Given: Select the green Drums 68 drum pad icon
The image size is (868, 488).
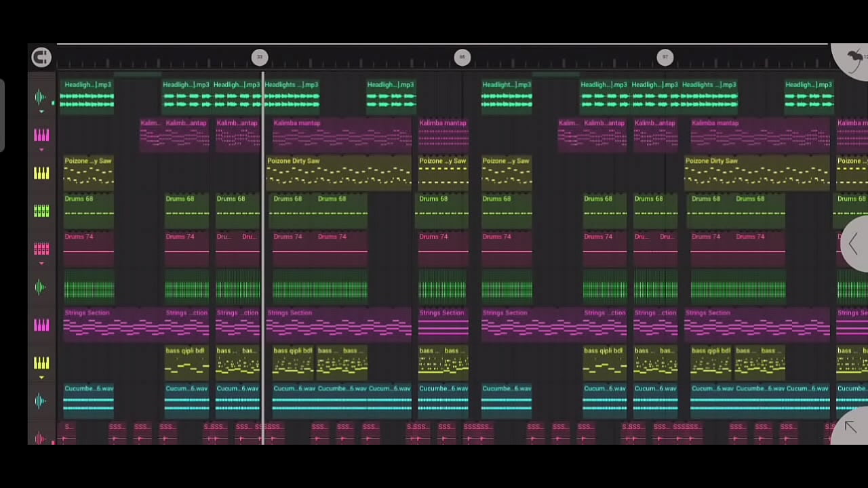Looking at the screenshot, I should (41, 211).
